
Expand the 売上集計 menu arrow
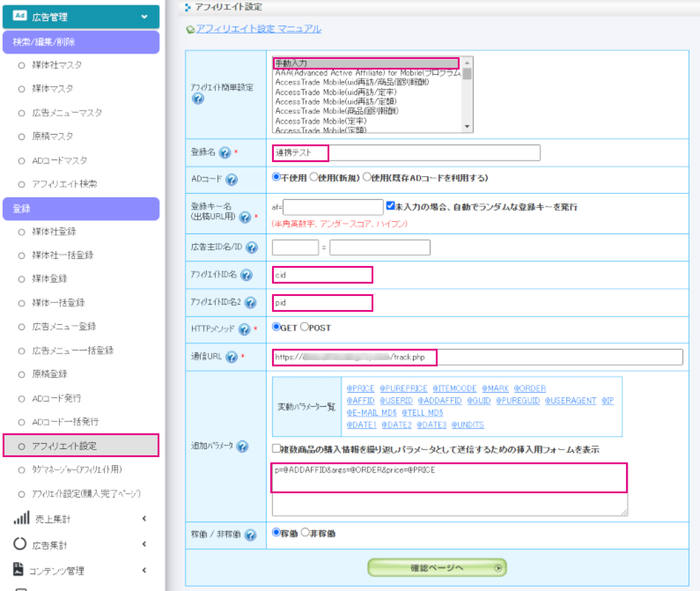(x=144, y=519)
